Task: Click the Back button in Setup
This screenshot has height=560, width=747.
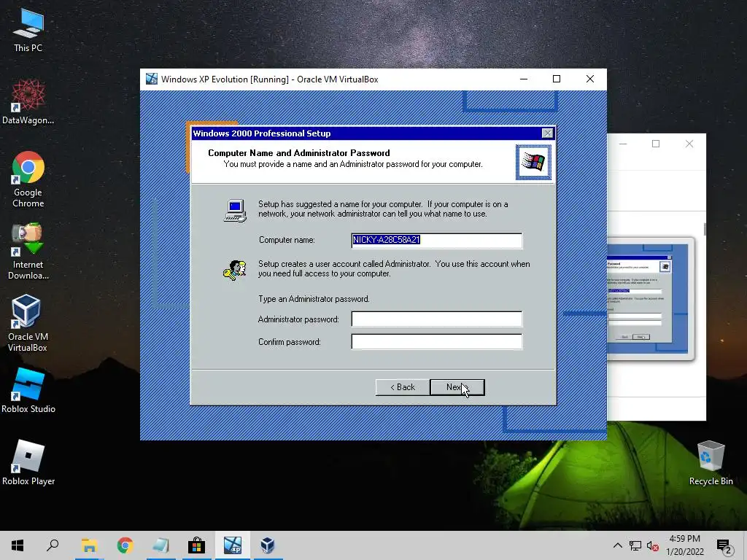Action: (403, 387)
